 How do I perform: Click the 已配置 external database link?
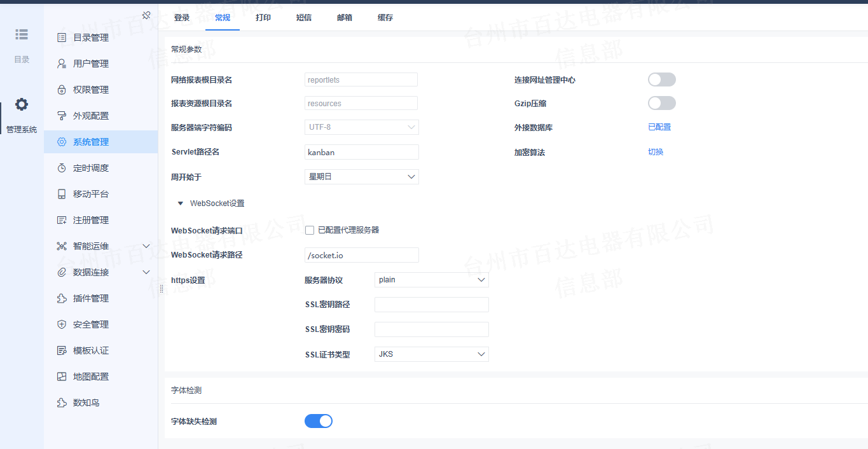point(659,127)
